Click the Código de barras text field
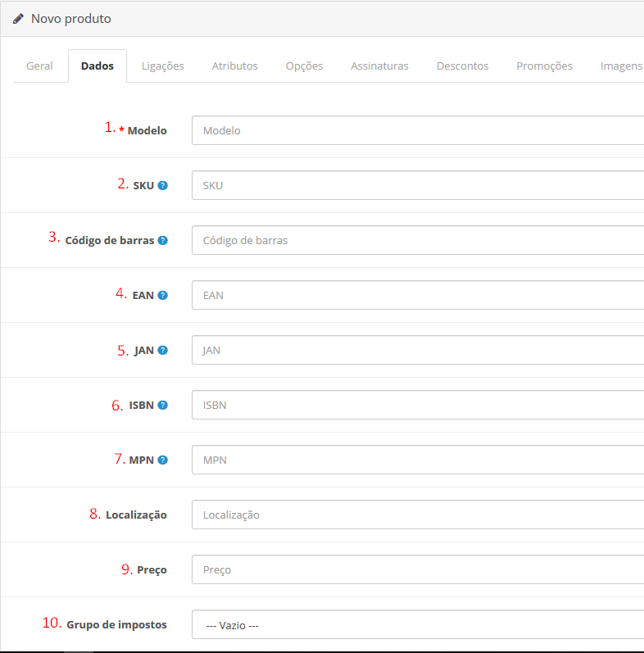This screenshot has height=653, width=644. (x=418, y=240)
